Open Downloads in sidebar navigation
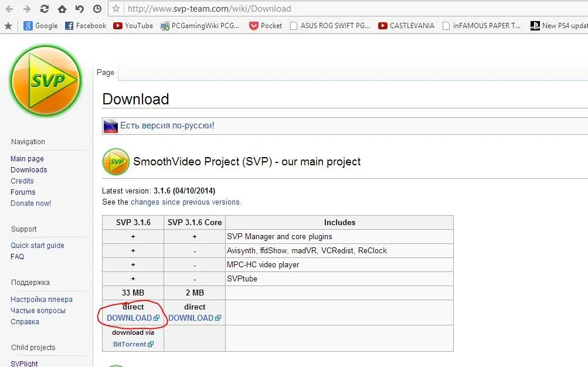The image size is (588, 367). tap(29, 170)
